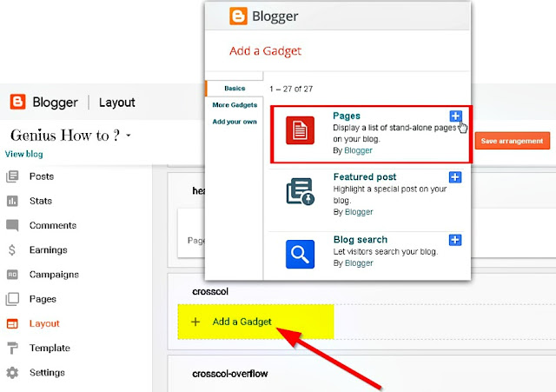Image resolution: width=556 pixels, height=392 pixels.
Task: Click the Featured post gadget title
Action: (x=365, y=176)
